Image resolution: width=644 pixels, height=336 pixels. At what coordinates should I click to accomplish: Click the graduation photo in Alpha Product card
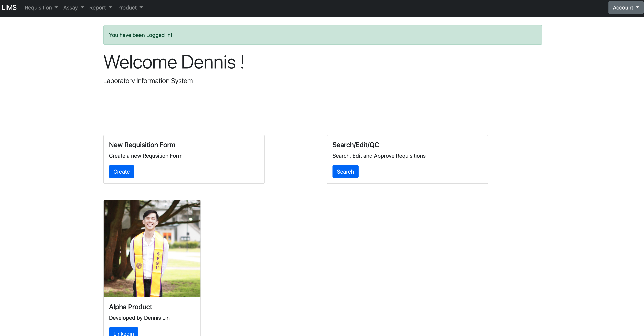pyautogui.click(x=152, y=249)
